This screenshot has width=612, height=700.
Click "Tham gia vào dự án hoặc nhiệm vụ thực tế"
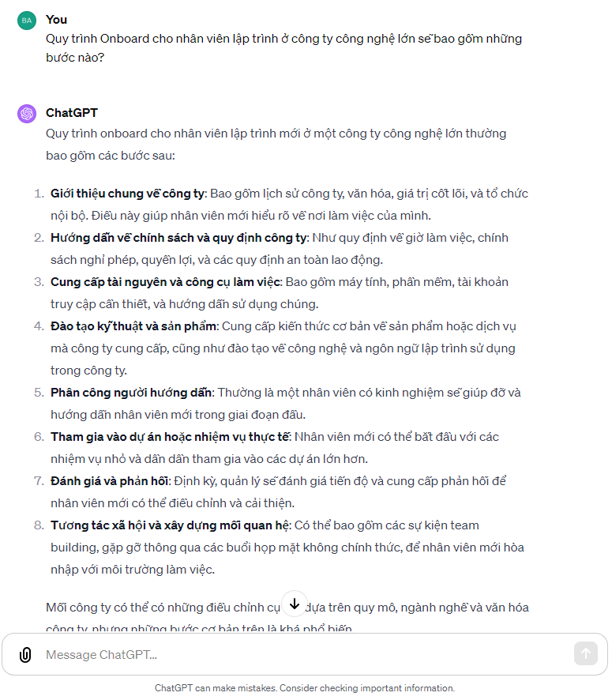[x=171, y=437]
